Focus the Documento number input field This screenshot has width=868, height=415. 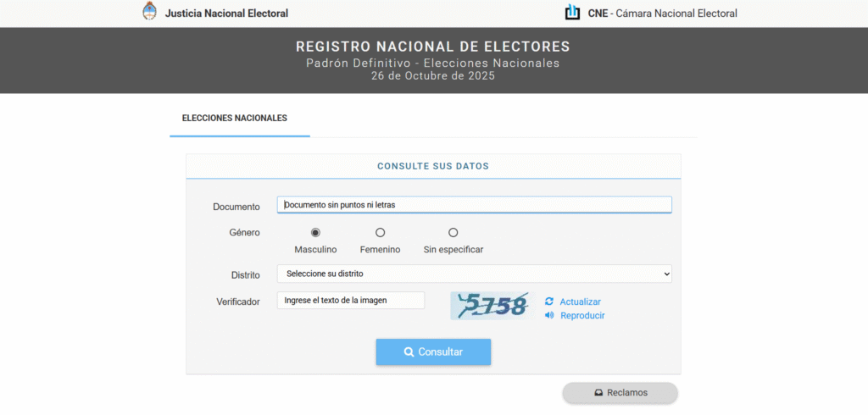pyautogui.click(x=474, y=204)
